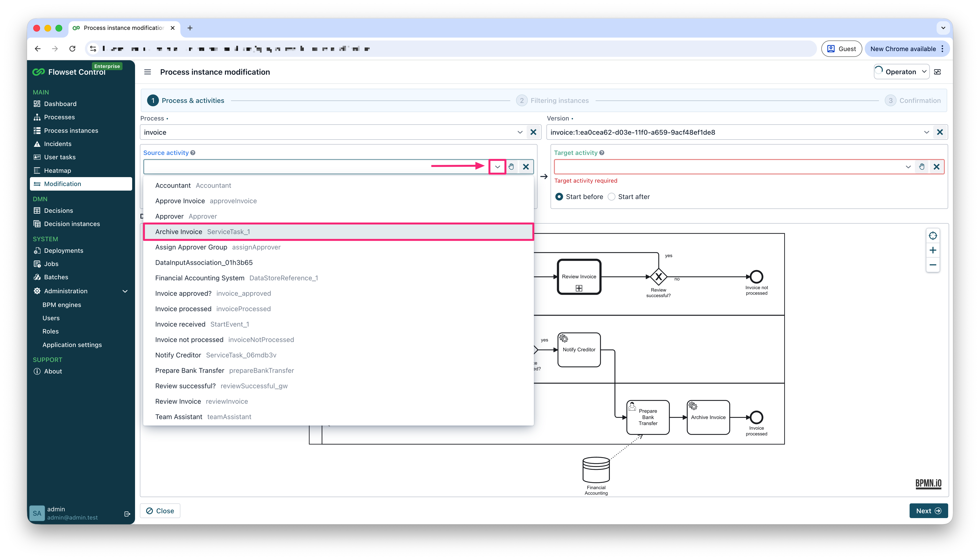Screen dimensions: 980x560
Task: Select Modification in the sidebar
Action: pos(81,184)
